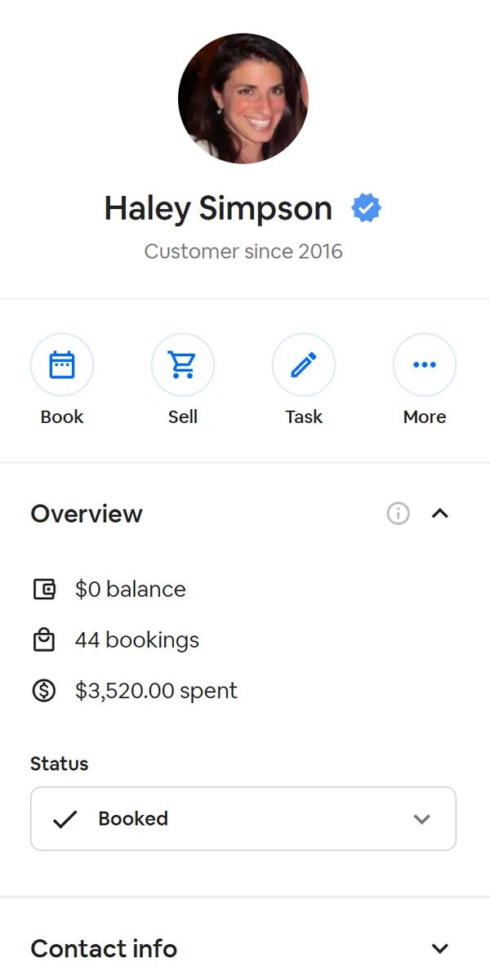Open the Booked status dropdown
Image resolution: width=490 pixels, height=980 pixels.
pyautogui.click(x=243, y=818)
